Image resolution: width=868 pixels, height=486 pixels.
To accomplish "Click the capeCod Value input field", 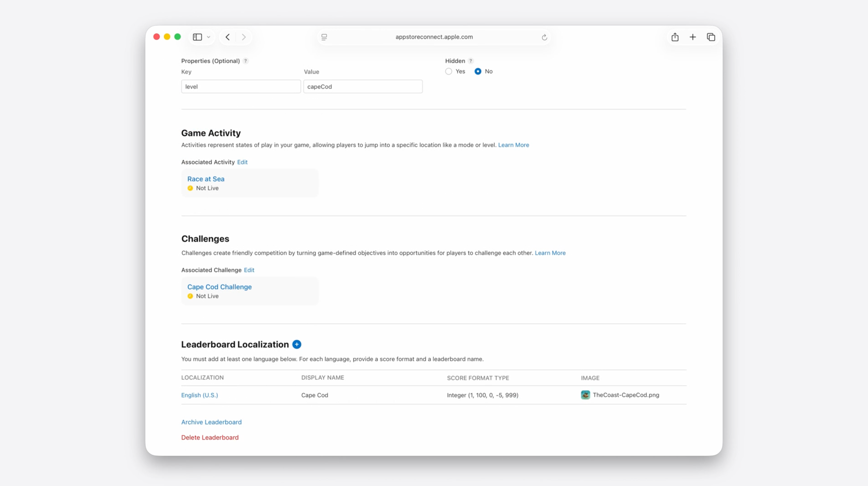I will [x=363, y=87].
